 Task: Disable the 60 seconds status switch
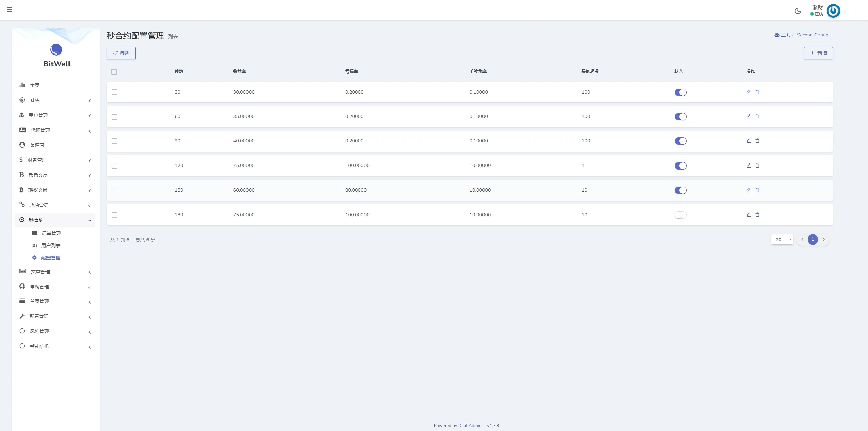point(680,117)
